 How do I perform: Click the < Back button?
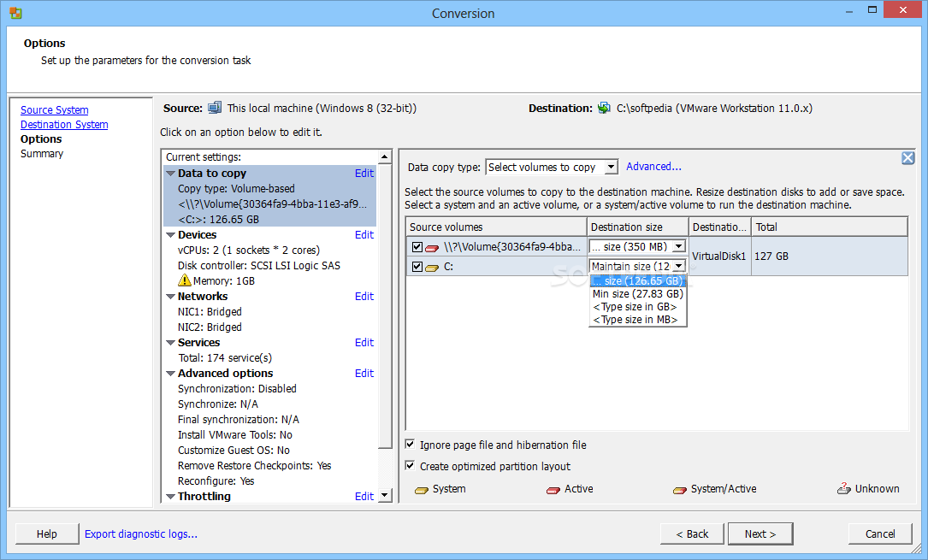point(693,534)
